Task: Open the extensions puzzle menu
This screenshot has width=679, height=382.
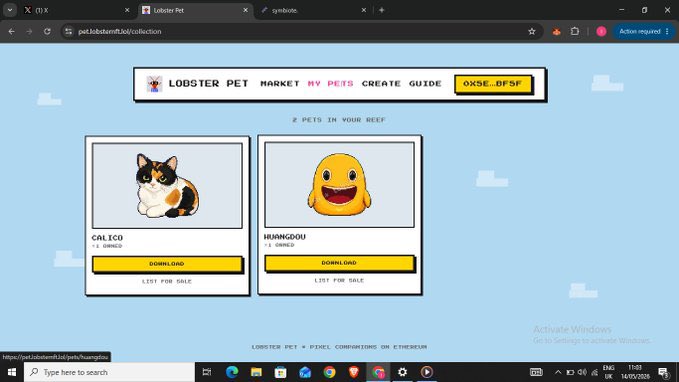Action: (575, 31)
